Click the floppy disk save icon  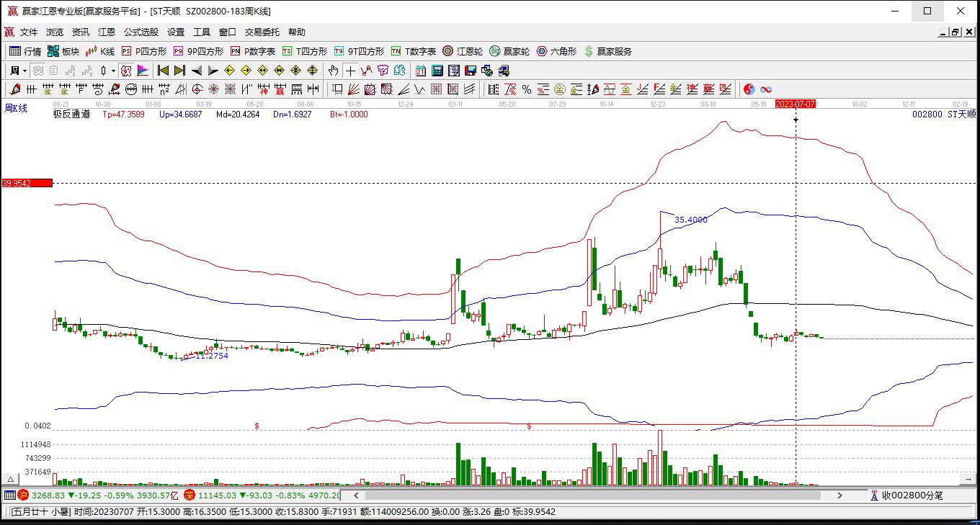coord(471,71)
